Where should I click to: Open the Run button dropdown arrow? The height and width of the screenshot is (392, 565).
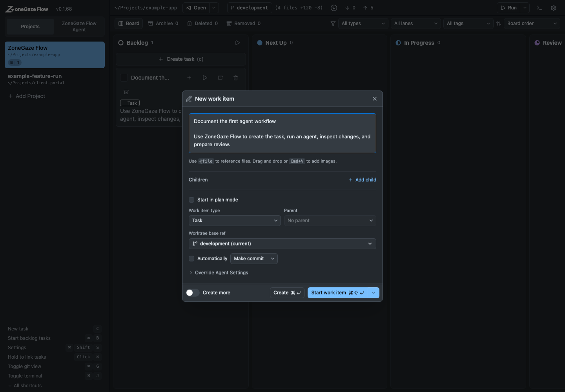click(x=525, y=8)
